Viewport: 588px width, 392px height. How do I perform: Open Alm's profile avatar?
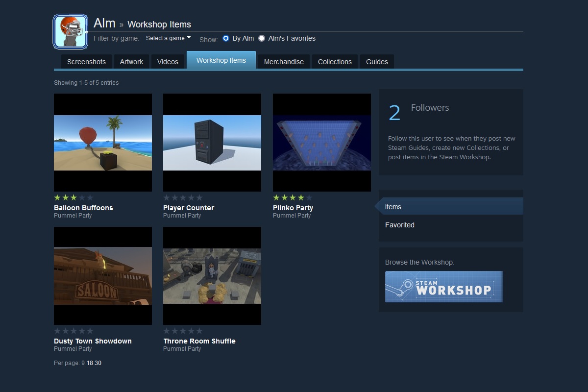71,32
